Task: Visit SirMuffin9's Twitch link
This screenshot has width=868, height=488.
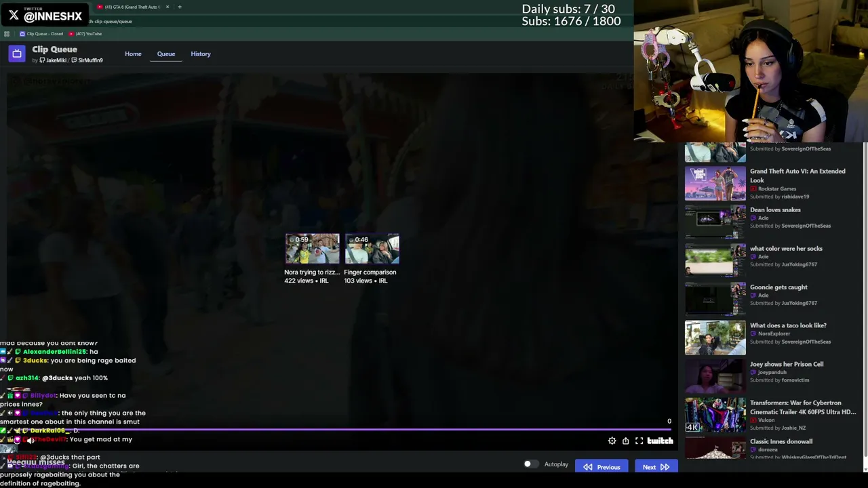Action: click(87, 60)
